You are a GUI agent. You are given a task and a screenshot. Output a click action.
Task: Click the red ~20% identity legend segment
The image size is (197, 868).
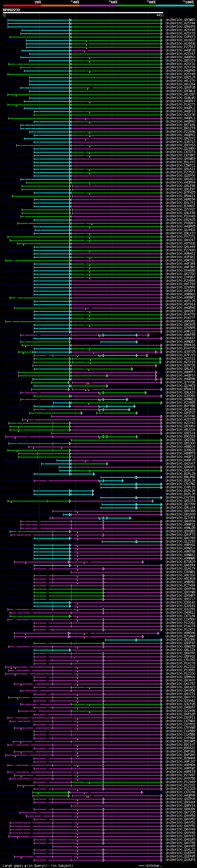tap(22, 6)
